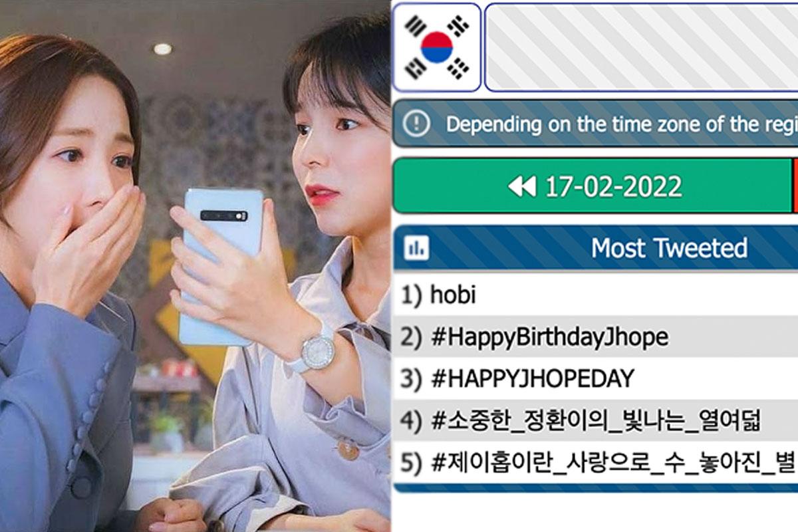Click the white smartphone in the photo
798x532 pixels.
222,266
